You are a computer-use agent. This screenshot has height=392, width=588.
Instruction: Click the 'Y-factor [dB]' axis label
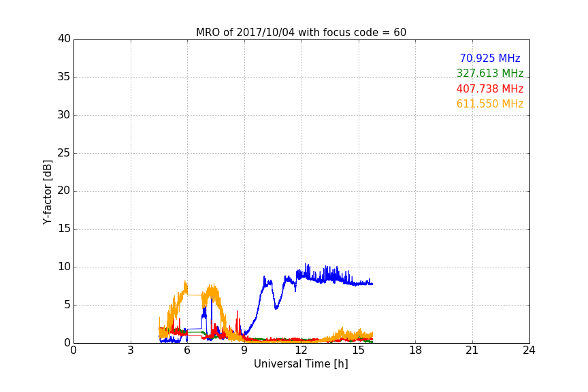point(47,192)
